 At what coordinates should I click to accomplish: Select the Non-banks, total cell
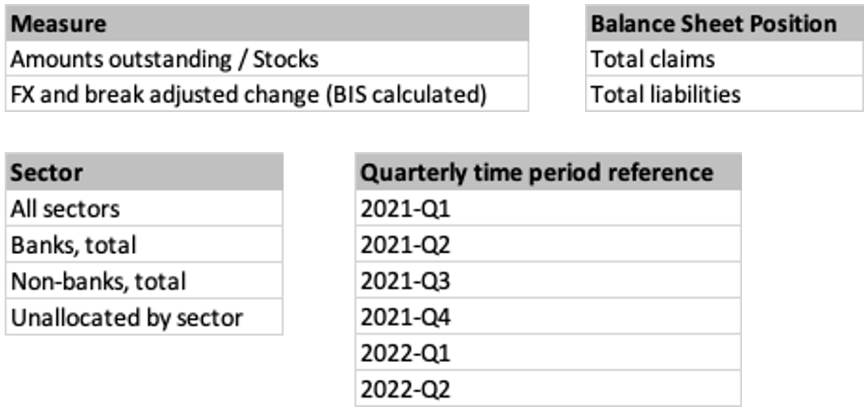pyautogui.click(x=144, y=281)
